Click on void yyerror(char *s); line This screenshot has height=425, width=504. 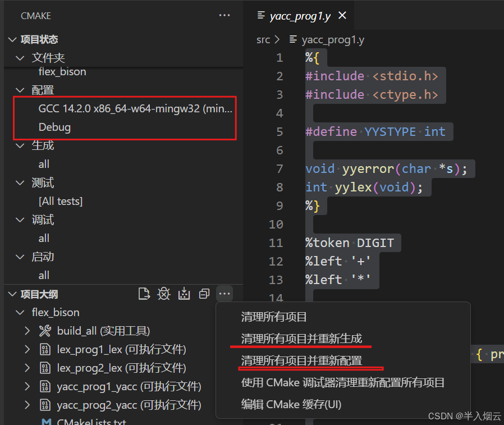click(386, 169)
